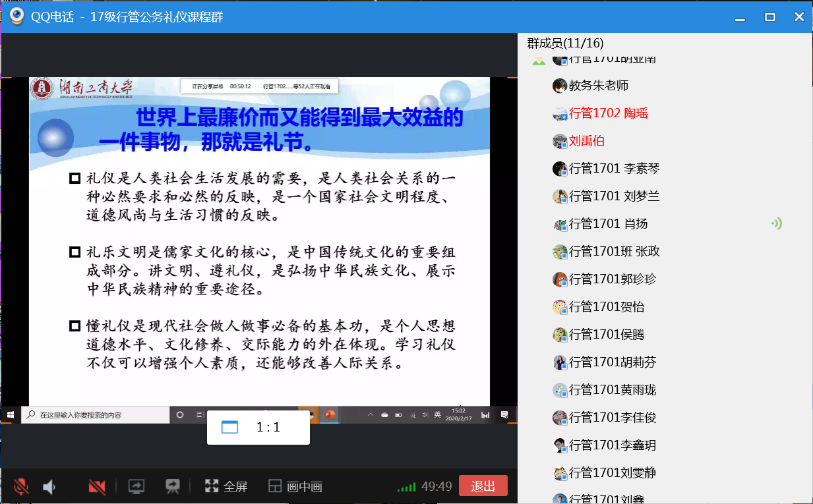Click speaking indicator beside 行管1701 肖扬
Viewport: 813px width, 504px height.
777,224
